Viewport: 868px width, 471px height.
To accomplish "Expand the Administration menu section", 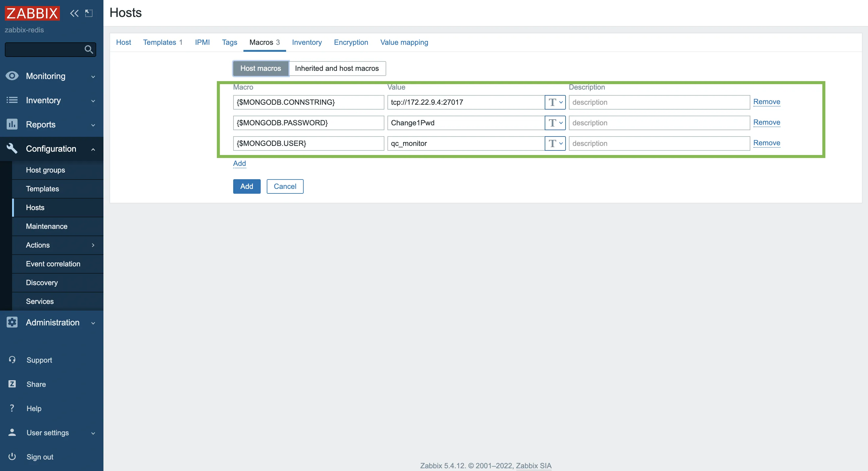I will (x=93, y=323).
